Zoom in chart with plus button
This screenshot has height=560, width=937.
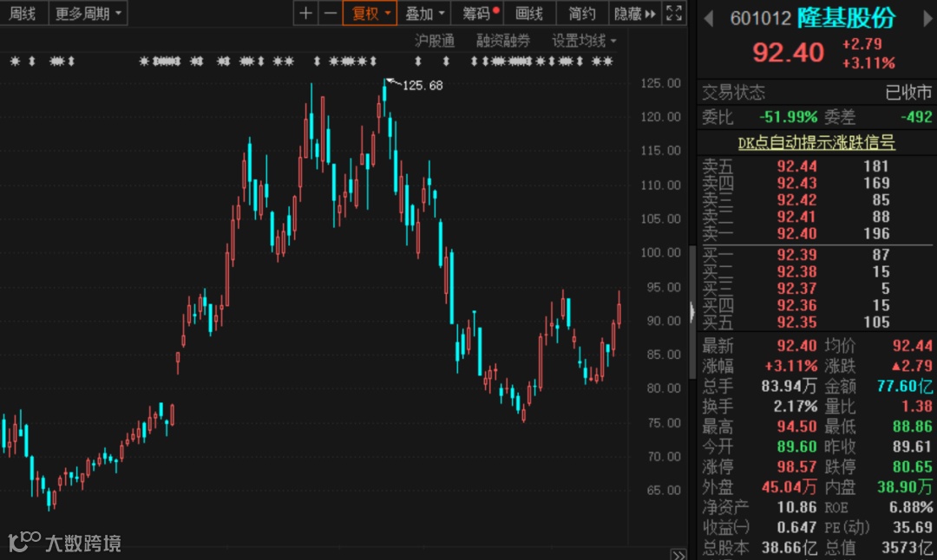pos(305,13)
